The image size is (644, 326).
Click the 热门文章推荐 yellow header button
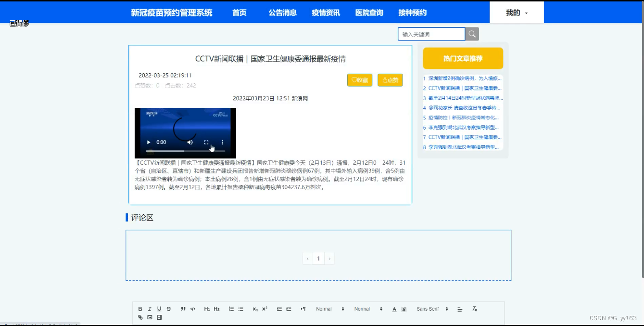pyautogui.click(x=463, y=58)
